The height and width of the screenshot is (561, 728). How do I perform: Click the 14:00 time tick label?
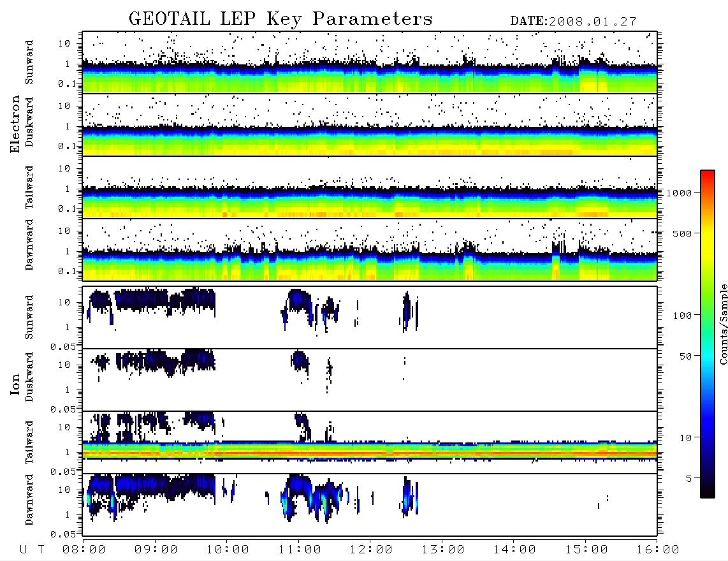pyautogui.click(x=514, y=550)
